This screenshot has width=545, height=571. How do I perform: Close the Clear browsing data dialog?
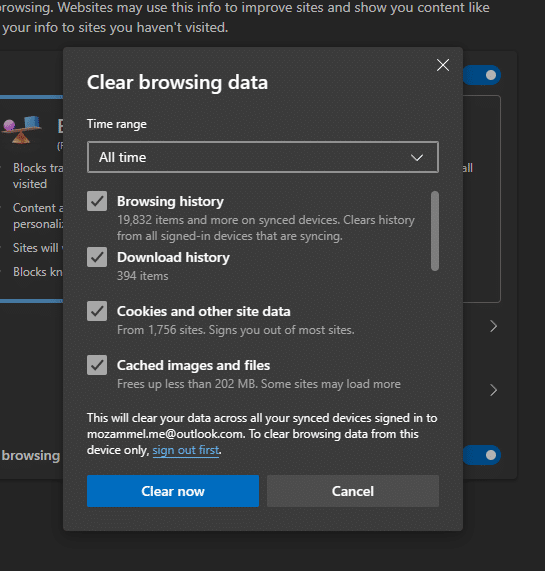click(x=443, y=65)
